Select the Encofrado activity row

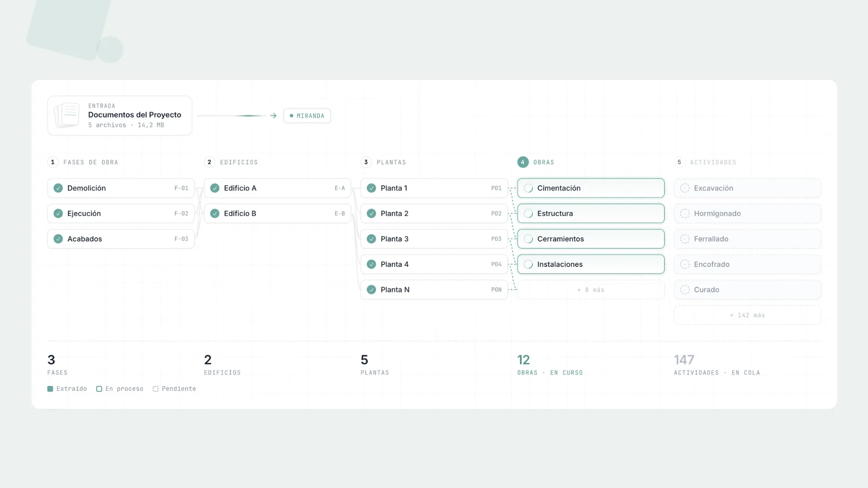(x=747, y=264)
